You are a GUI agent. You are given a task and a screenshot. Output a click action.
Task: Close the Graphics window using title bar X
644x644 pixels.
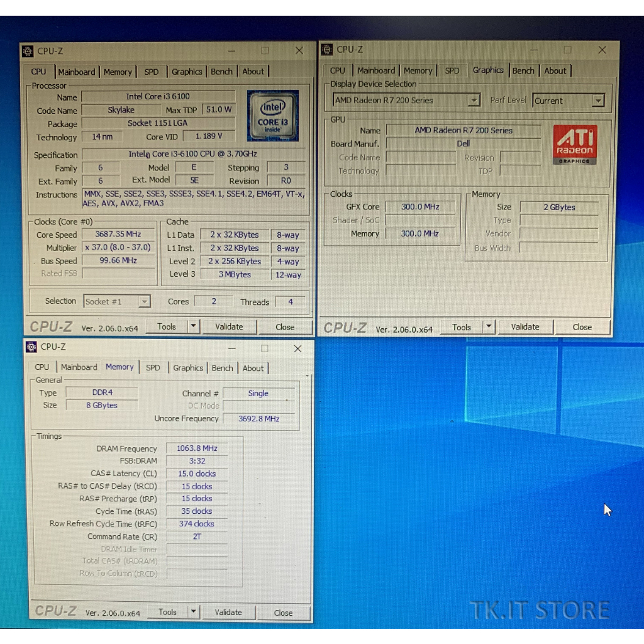(602, 50)
